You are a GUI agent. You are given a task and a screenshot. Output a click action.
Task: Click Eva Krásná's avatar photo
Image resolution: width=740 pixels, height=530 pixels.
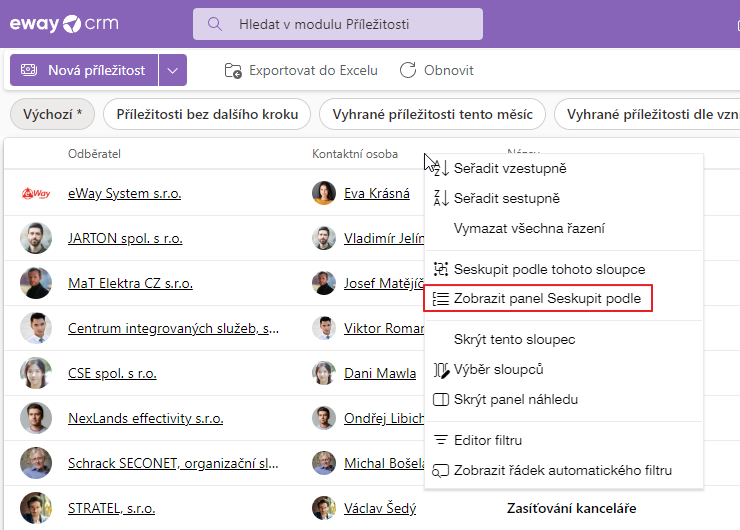click(324, 193)
